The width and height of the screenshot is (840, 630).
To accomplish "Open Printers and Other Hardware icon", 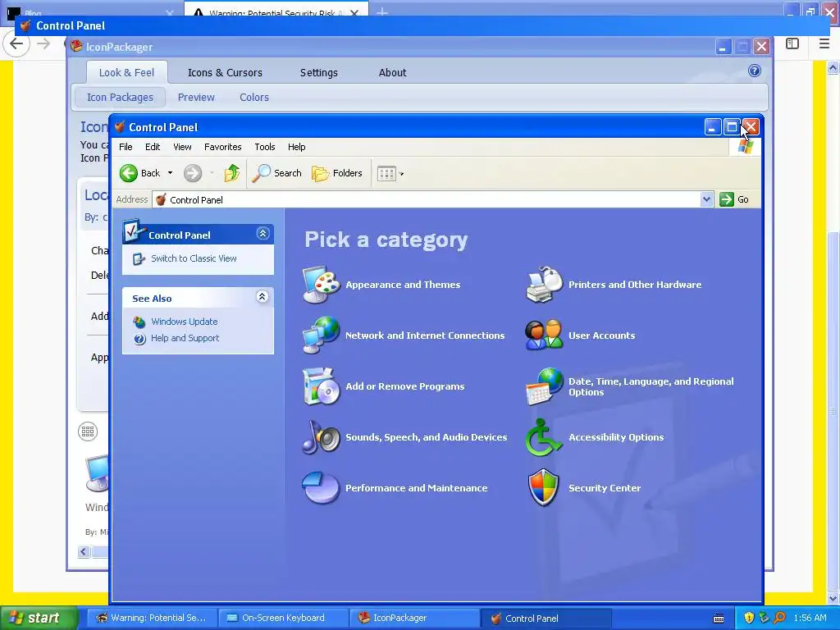I will click(x=545, y=284).
